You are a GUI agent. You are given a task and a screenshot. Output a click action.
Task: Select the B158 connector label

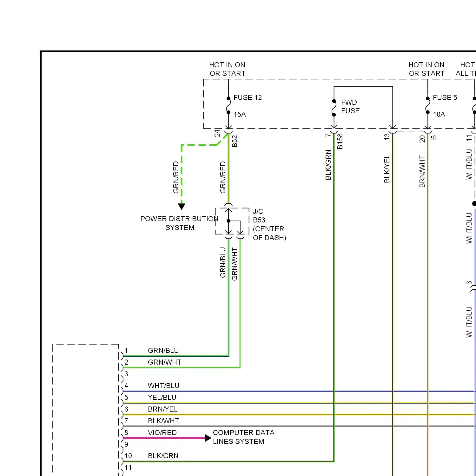[340, 141]
